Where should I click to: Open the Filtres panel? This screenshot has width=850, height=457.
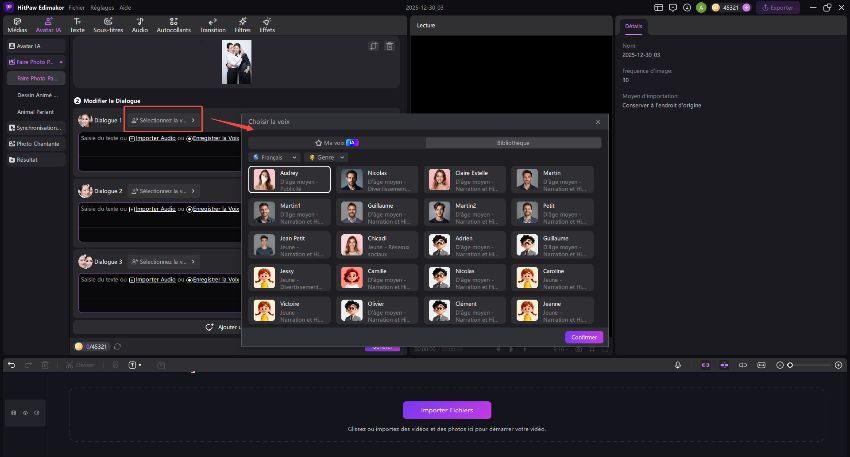point(243,25)
